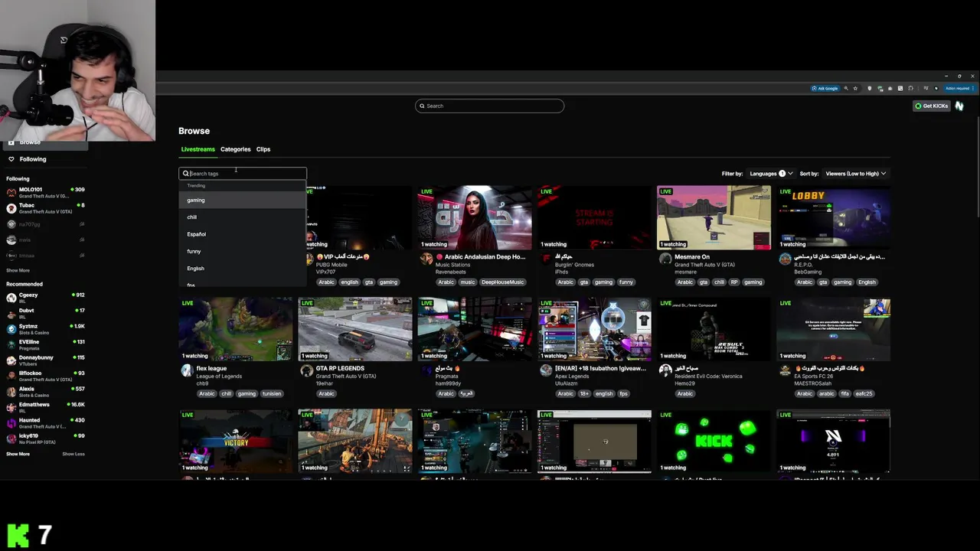Select the funny trending tag
This screenshot has height=551, width=980.
coord(243,251)
